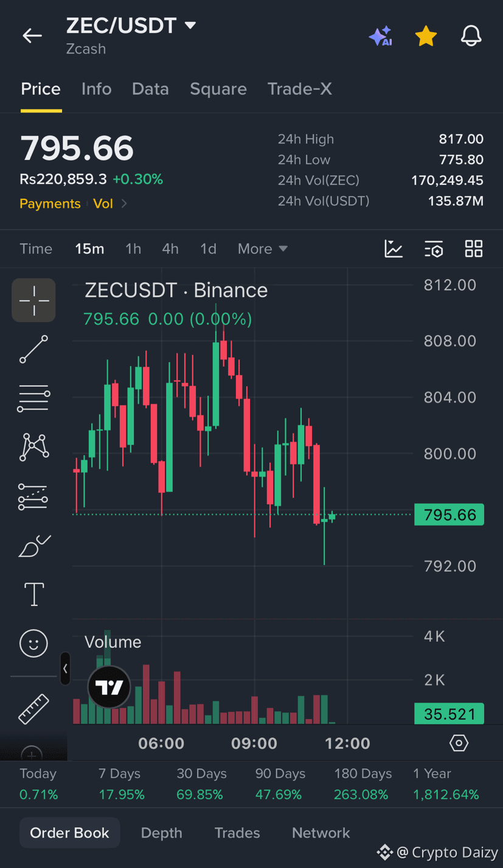This screenshot has height=868, width=503.
Task: Select the crosshair cursor tool
Action: coord(34,300)
